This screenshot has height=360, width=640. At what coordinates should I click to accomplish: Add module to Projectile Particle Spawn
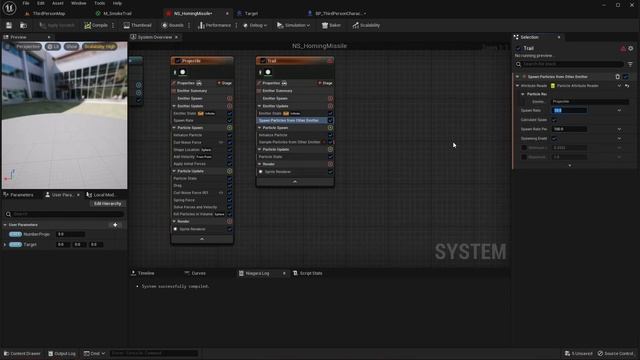pos(229,128)
